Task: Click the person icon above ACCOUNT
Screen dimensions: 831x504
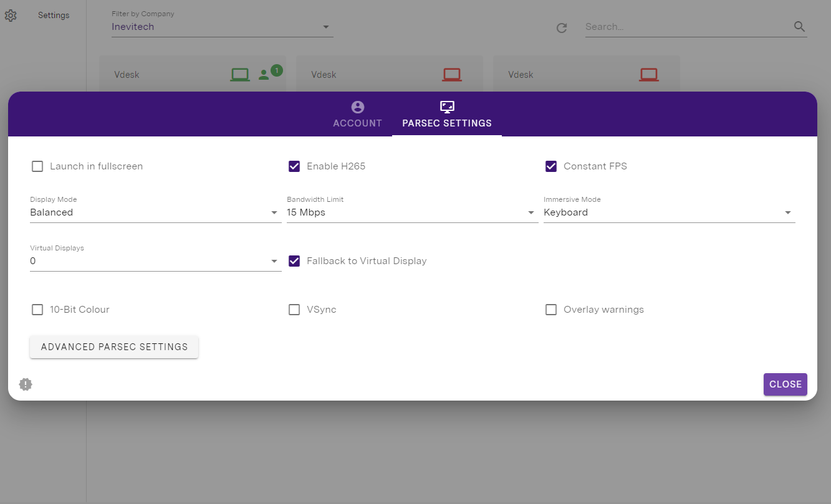Action: 357,107
